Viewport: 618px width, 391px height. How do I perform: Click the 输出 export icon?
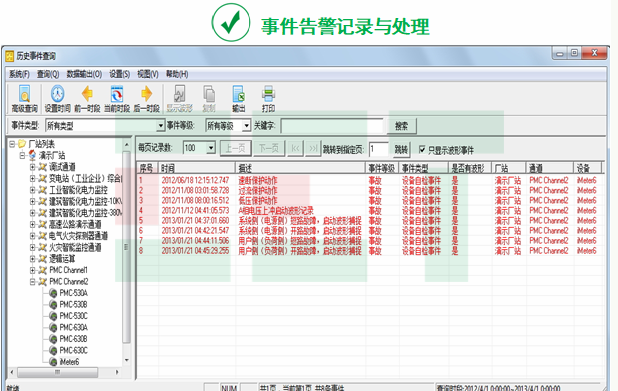(238, 94)
